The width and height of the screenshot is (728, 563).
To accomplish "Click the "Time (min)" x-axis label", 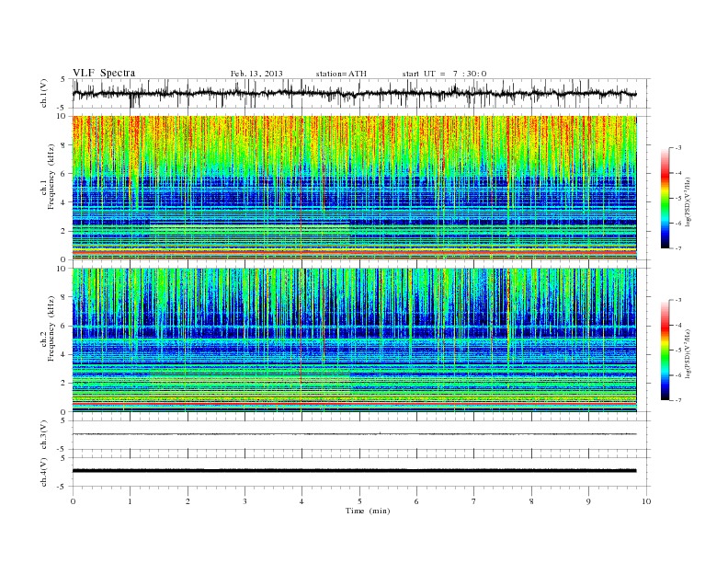I will click(368, 511).
